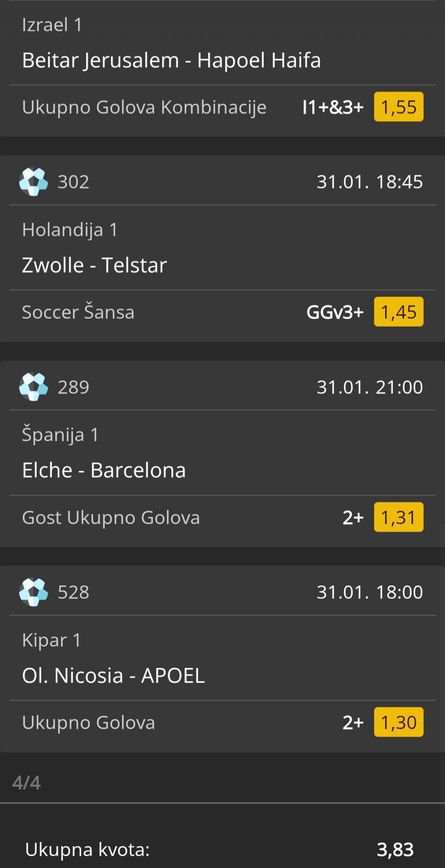Tap the 1,30 odds for Ol. Nicosia - APOEL
This screenshot has width=445, height=868.
[398, 722]
